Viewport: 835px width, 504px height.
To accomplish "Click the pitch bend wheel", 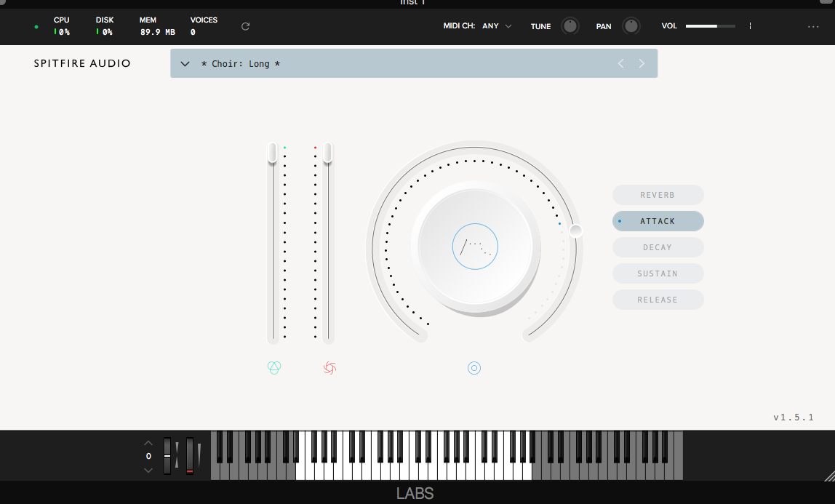I will pyautogui.click(x=167, y=455).
